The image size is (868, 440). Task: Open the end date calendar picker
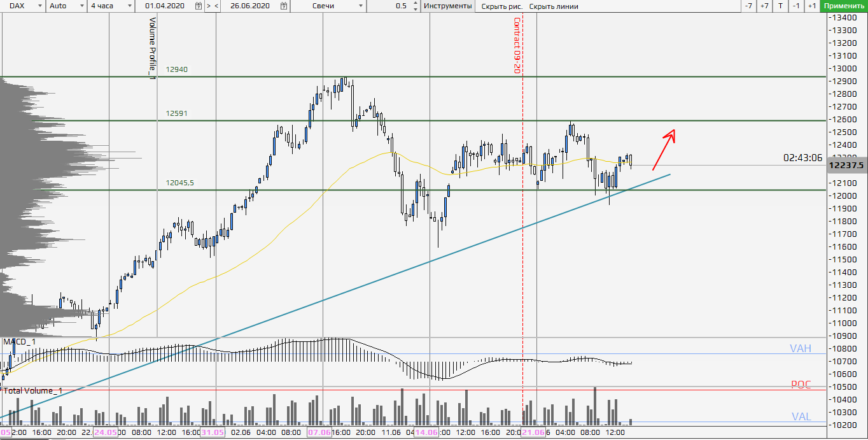[283, 6]
